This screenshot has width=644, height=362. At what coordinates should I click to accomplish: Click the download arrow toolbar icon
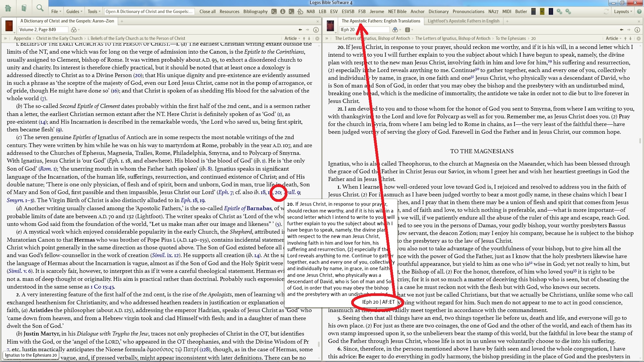pos(283,11)
